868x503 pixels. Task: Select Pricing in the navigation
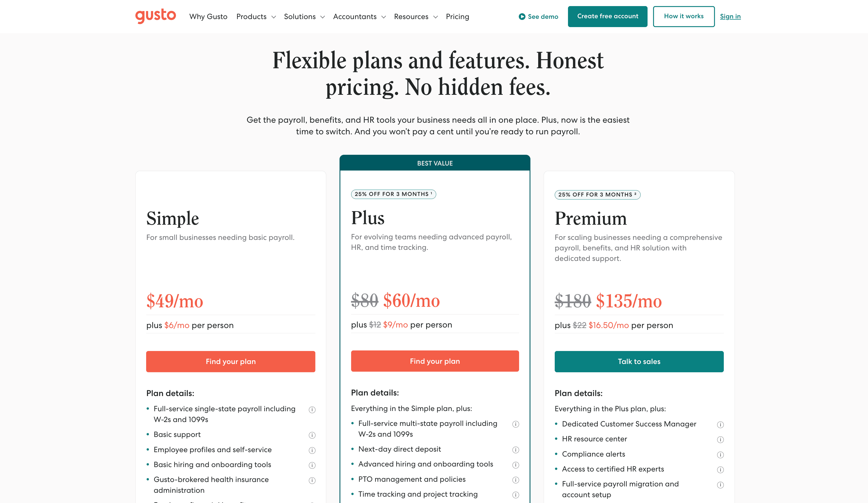click(x=457, y=17)
